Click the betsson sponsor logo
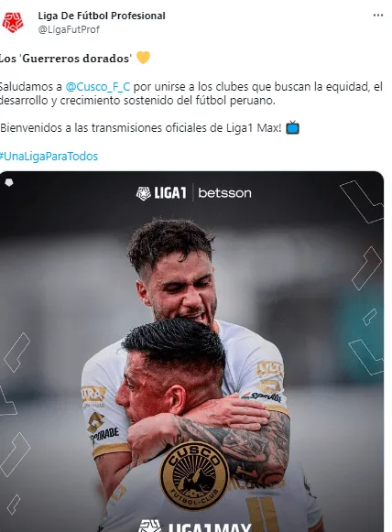The image size is (392, 532). [x=224, y=193]
